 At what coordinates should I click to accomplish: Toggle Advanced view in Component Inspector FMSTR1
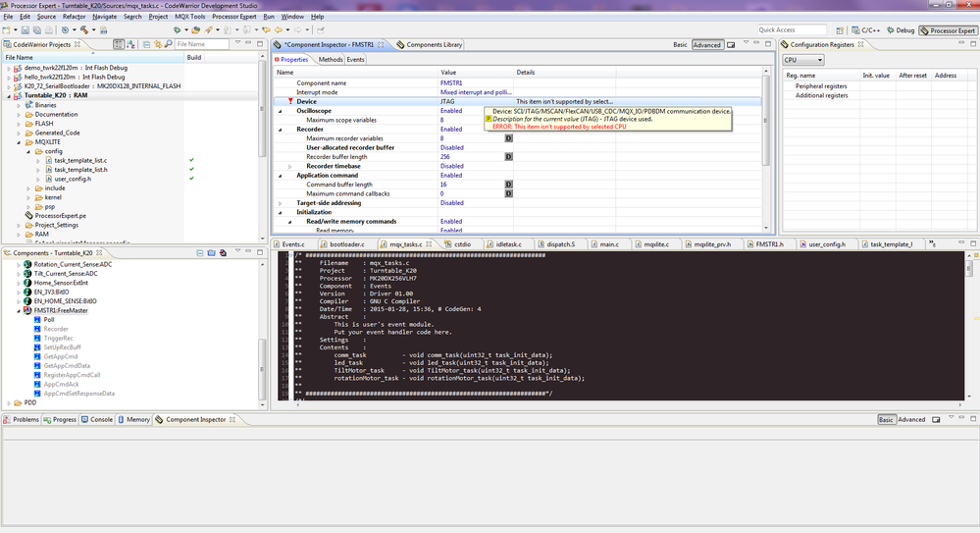click(707, 45)
